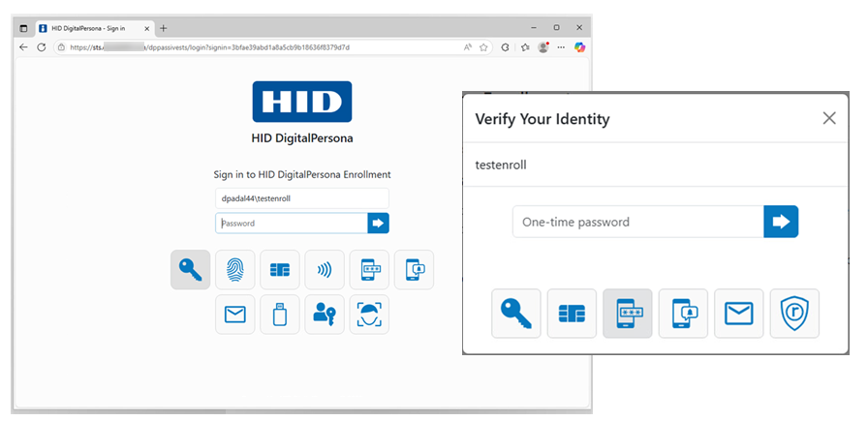The height and width of the screenshot is (421, 868).
Task: Click the sign-in arrow next to Password
Action: point(378,224)
